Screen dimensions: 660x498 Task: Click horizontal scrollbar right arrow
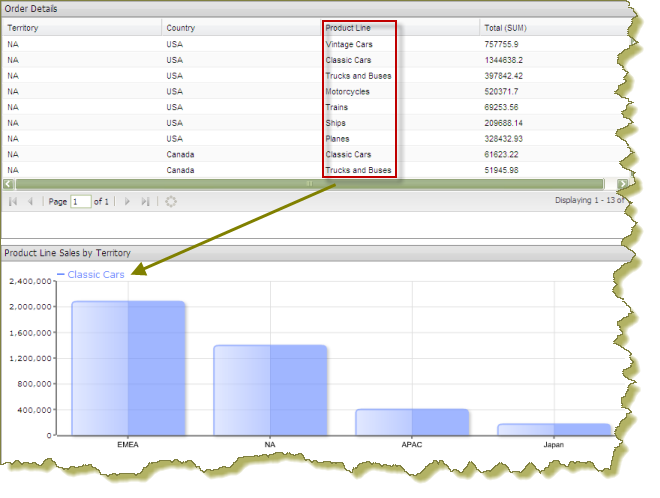tap(623, 184)
